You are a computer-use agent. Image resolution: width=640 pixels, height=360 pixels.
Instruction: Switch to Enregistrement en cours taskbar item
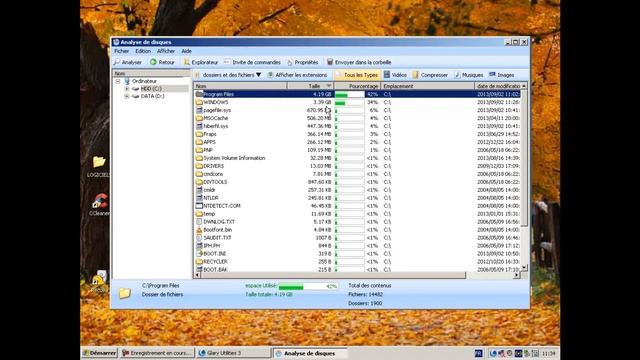[x=157, y=353]
